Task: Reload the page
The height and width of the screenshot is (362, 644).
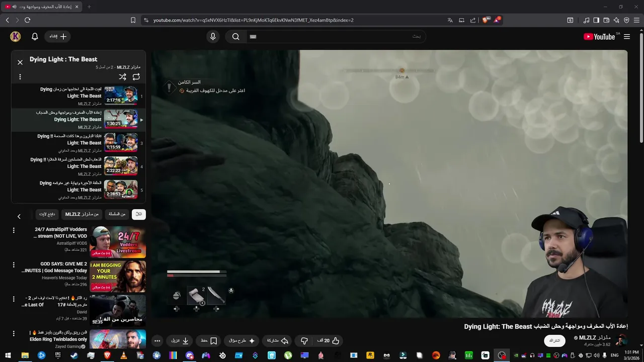Action: point(27,20)
